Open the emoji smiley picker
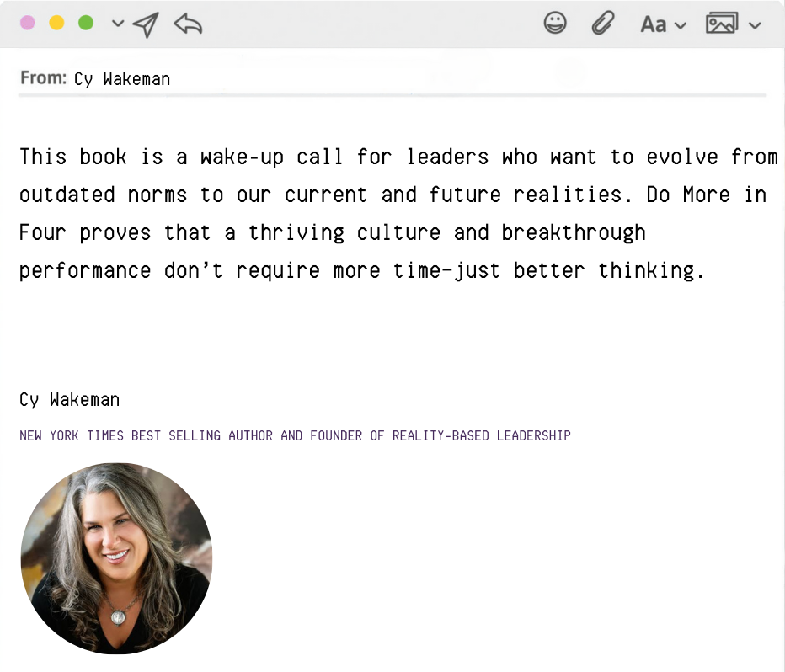The width and height of the screenshot is (785, 672). (x=555, y=23)
